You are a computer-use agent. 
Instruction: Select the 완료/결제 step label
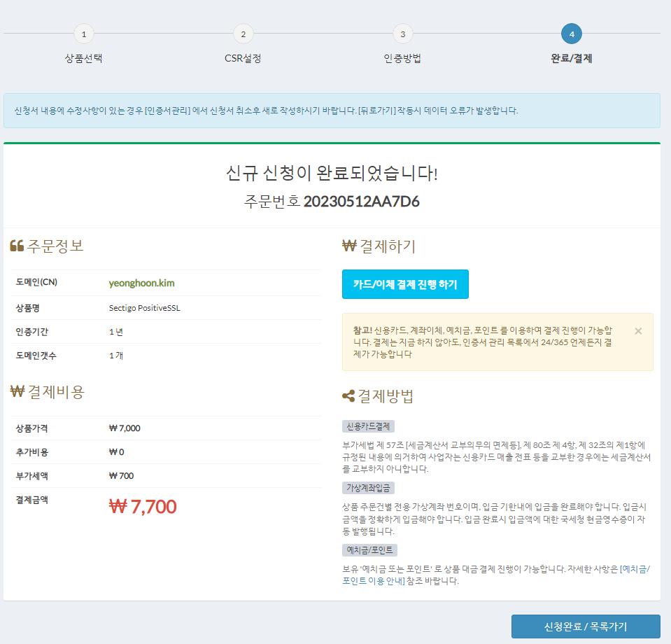pyautogui.click(x=572, y=59)
